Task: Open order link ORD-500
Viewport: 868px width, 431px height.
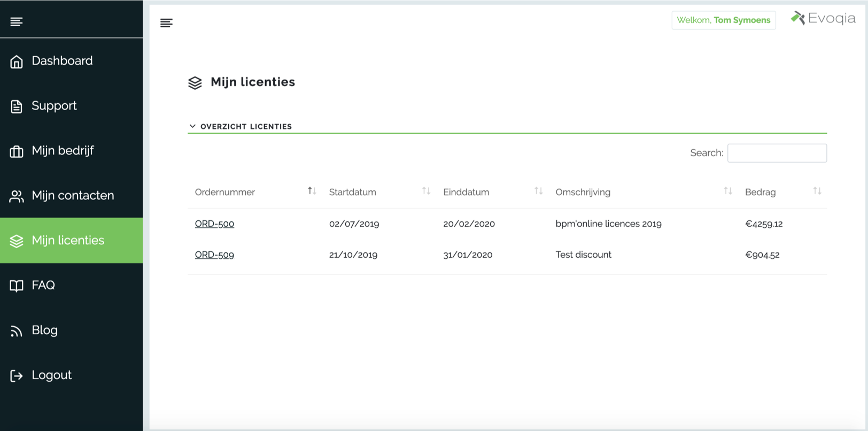Action: click(x=214, y=224)
